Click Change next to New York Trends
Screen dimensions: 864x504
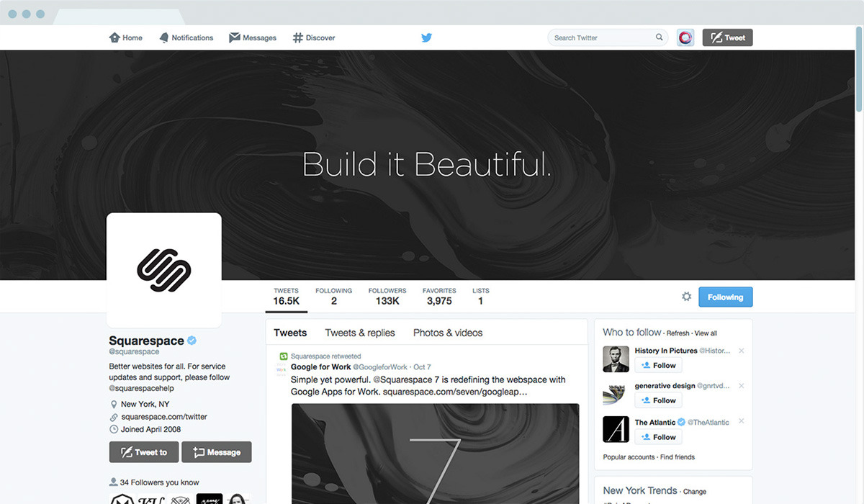[x=695, y=492]
